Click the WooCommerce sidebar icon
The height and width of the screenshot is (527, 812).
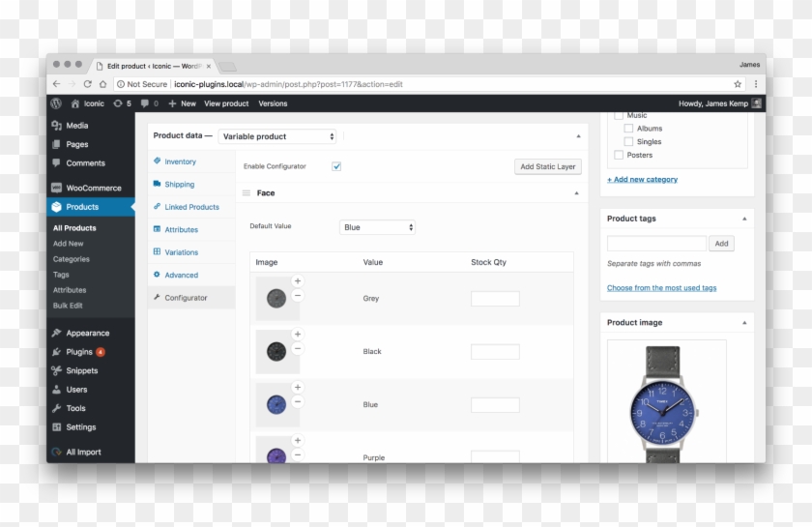pyautogui.click(x=56, y=188)
